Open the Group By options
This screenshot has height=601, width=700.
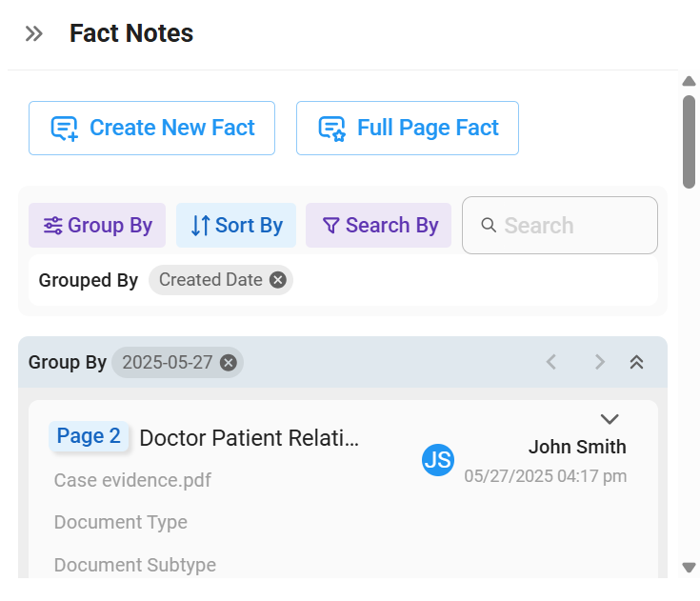click(97, 225)
